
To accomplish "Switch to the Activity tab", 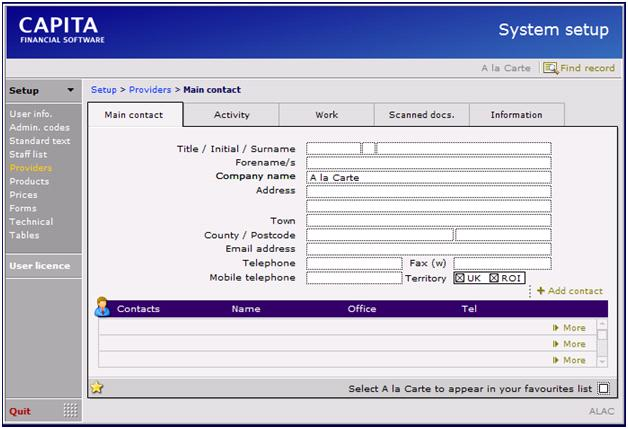I will 231,115.
